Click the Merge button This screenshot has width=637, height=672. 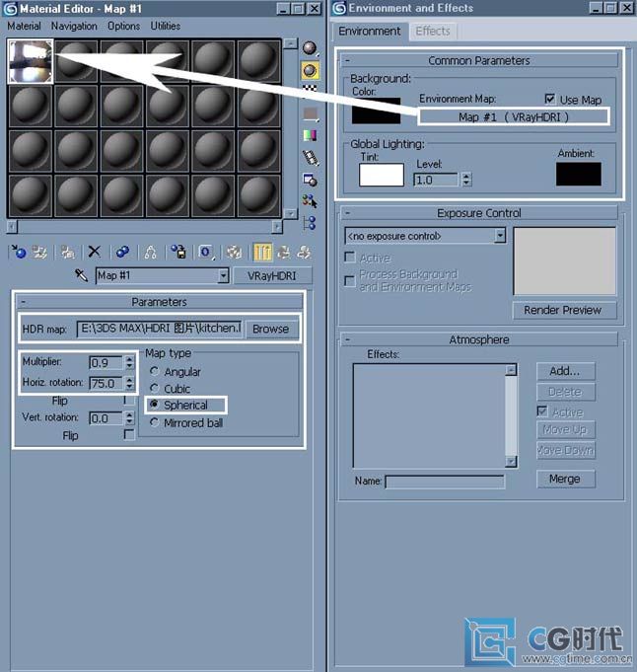(565, 479)
